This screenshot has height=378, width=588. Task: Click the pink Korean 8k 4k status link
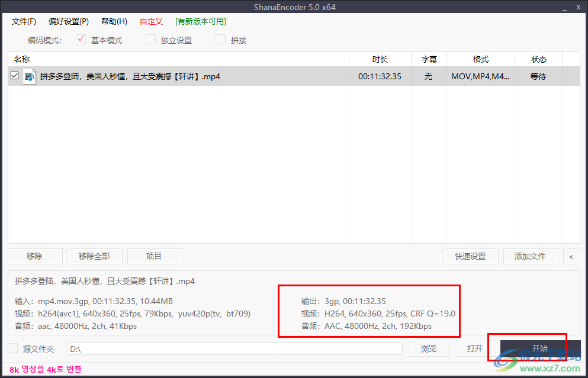(x=46, y=369)
